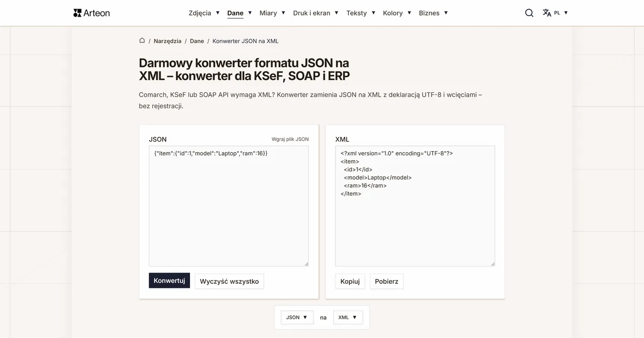The image size is (644, 338).
Task: Click Wgraj plik JSON upload link
Action: point(290,139)
